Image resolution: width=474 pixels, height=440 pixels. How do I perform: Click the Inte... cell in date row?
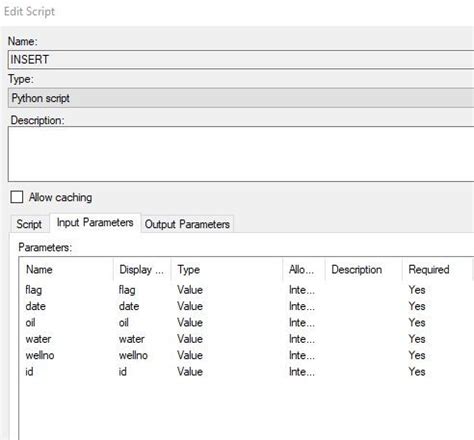pos(302,306)
